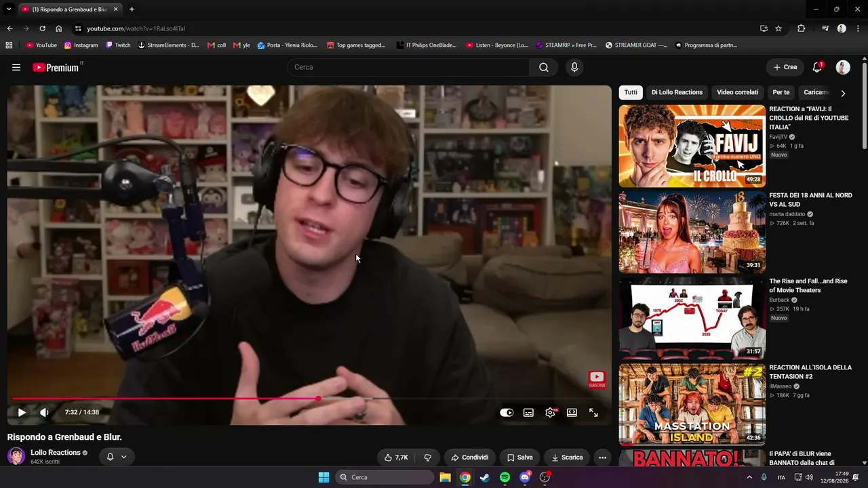Open the STEAMRIP bookmark
868x488 pixels.
pyautogui.click(x=566, y=45)
